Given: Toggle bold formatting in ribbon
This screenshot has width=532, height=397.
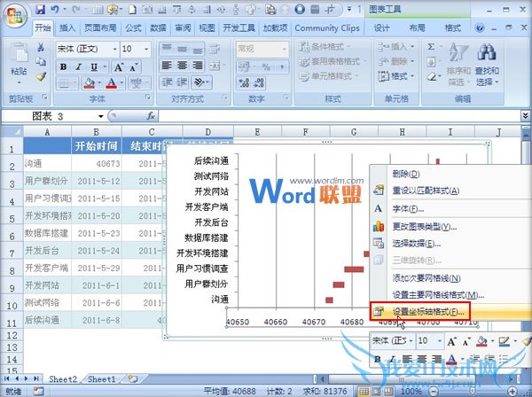Looking at the screenshot, I should tap(64, 66).
